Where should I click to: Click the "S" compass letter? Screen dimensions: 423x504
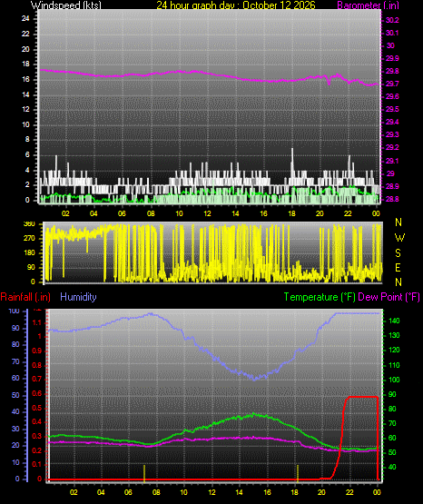coord(398,253)
